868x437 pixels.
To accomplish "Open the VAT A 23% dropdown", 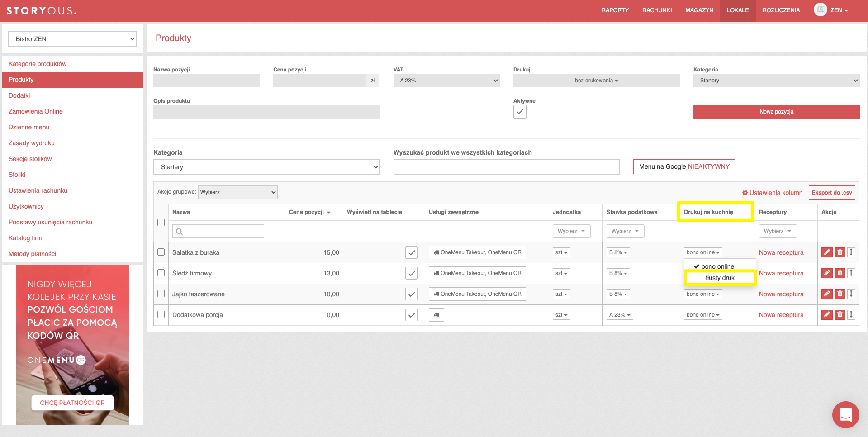I will (446, 81).
